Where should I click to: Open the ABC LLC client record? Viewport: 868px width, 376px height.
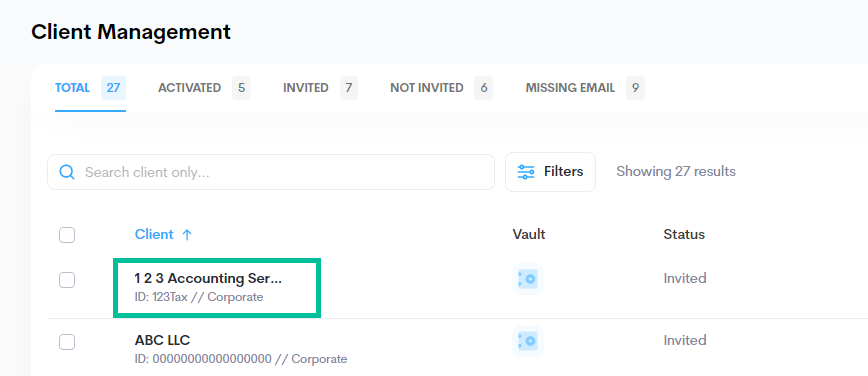pyautogui.click(x=162, y=340)
